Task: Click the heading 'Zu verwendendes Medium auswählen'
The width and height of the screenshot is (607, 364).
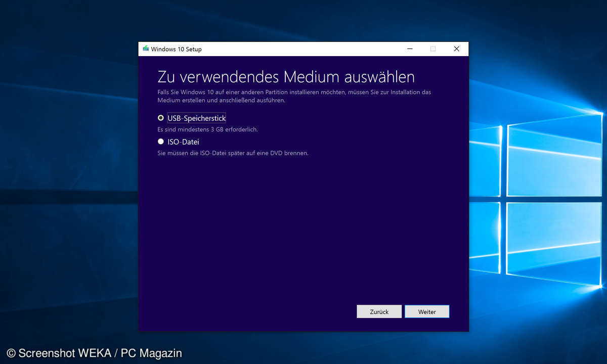Action: tap(286, 77)
